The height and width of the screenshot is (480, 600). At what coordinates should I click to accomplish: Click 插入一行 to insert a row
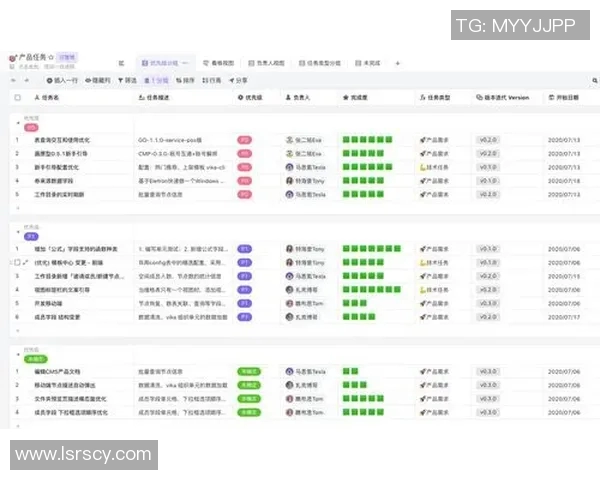[x=62, y=80]
